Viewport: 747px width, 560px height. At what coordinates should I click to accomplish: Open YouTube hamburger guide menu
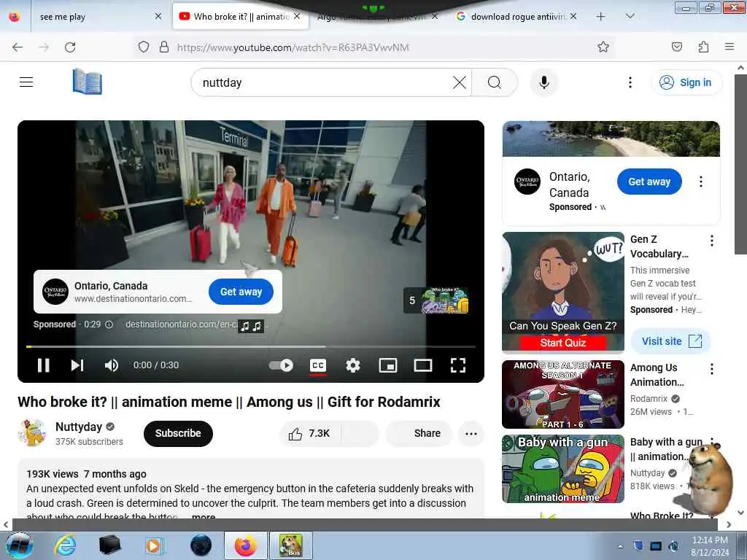[26, 82]
